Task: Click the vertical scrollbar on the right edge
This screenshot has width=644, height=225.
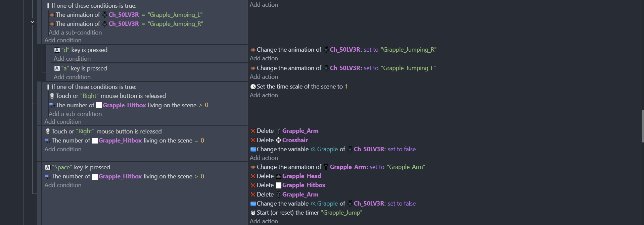Action: (642, 126)
